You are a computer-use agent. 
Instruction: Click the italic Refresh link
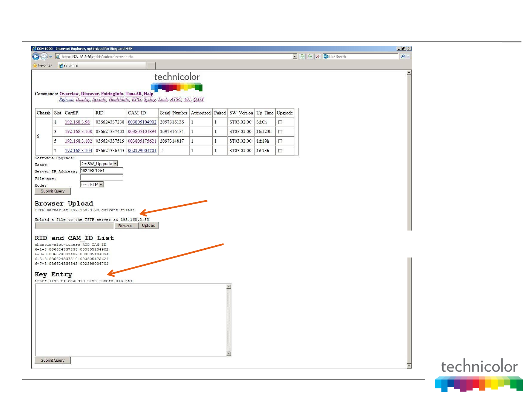(66, 99)
